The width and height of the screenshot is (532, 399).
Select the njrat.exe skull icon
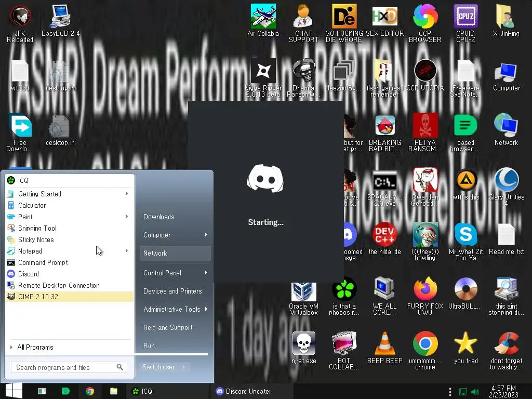click(303, 348)
